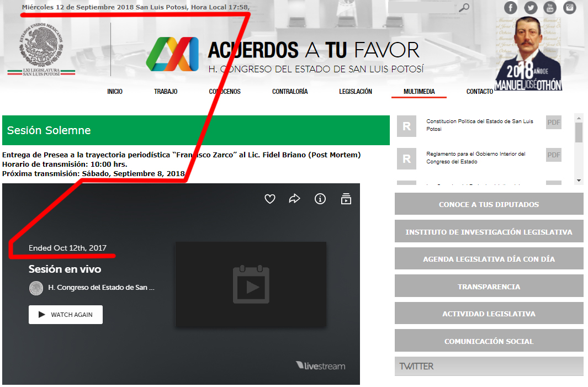The height and width of the screenshot is (387, 588).
Task: Go to TRANSPARENCIA section
Action: pyautogui.click(x=489, y=287)
